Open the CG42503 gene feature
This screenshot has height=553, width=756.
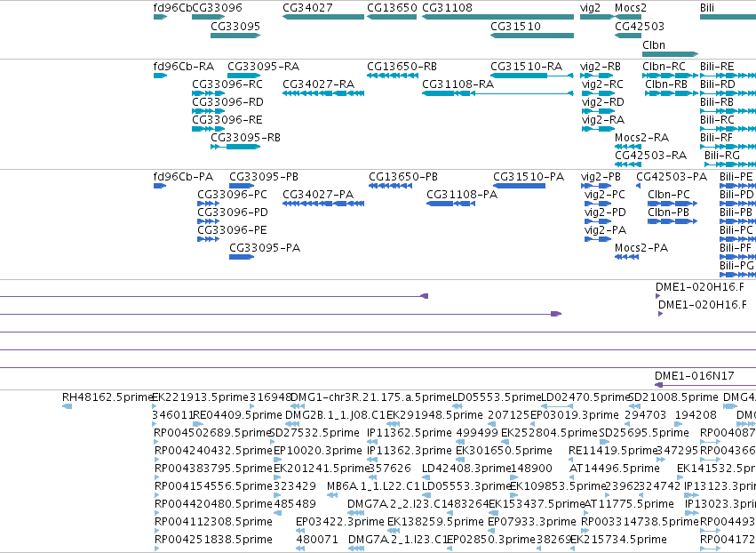[x=628, y=36]
